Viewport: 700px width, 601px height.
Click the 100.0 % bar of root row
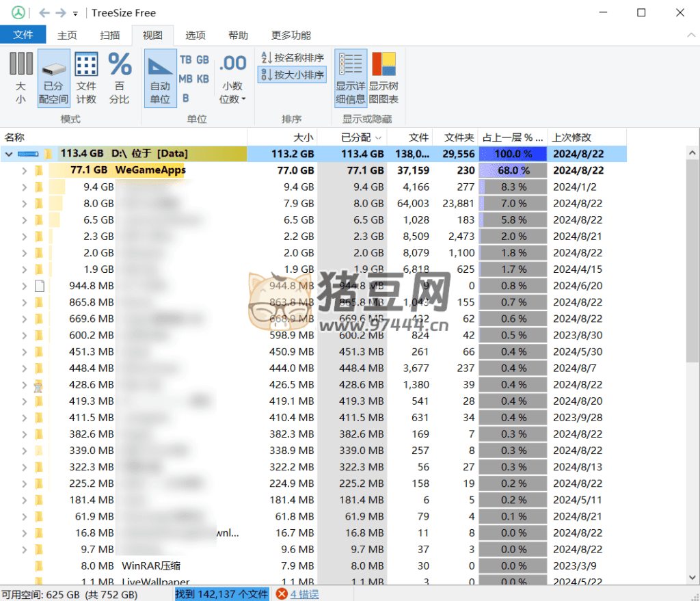[x=513, y=154]
